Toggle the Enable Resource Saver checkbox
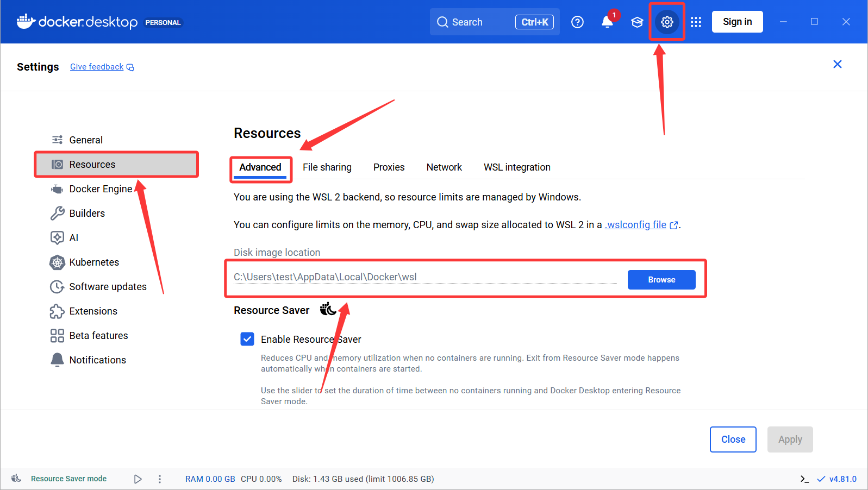Viewport: 868px width, 490px height. click(247, 339)
